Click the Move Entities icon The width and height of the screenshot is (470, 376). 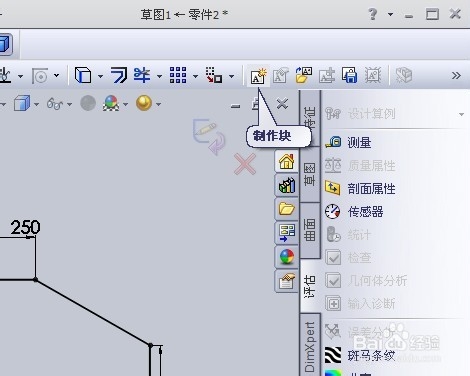coord(214,75)
